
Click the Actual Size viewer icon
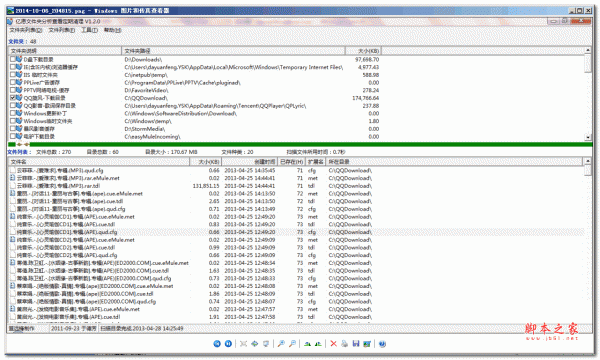[254, 344]
